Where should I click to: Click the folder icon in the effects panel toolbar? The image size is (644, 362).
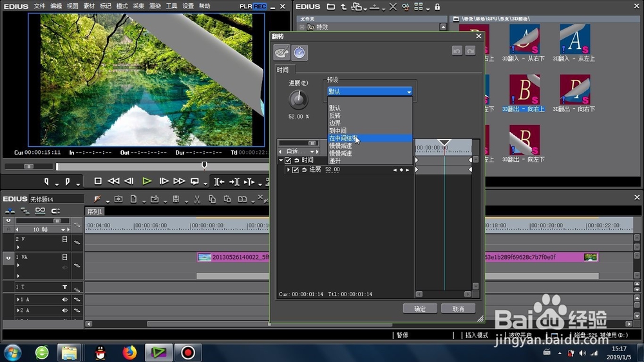coord(330,6)
